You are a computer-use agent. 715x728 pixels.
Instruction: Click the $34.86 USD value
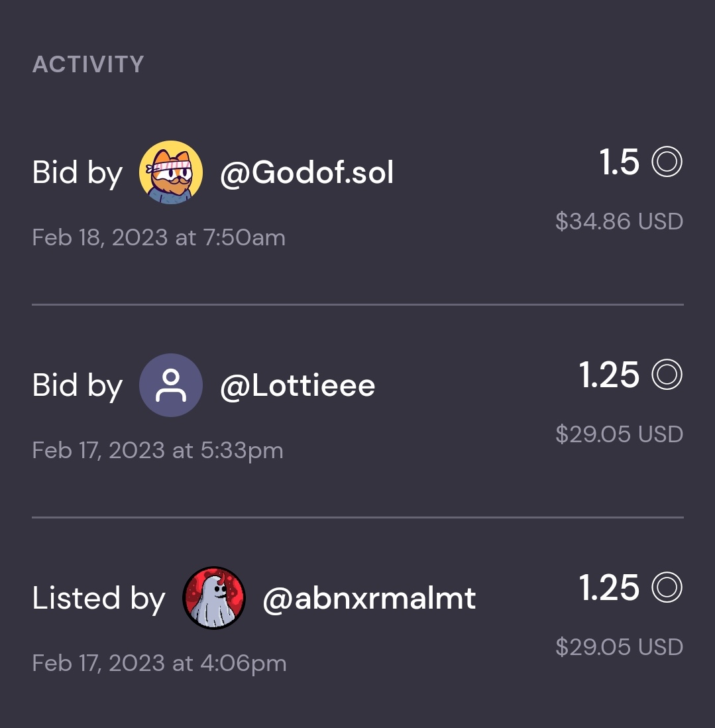(x=619, y=221)
